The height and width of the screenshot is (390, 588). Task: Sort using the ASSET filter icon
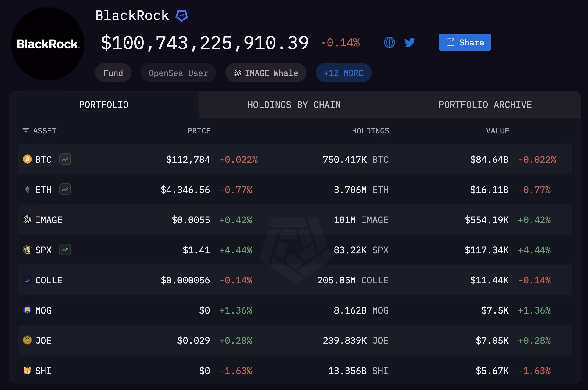[x=26, y=130]
